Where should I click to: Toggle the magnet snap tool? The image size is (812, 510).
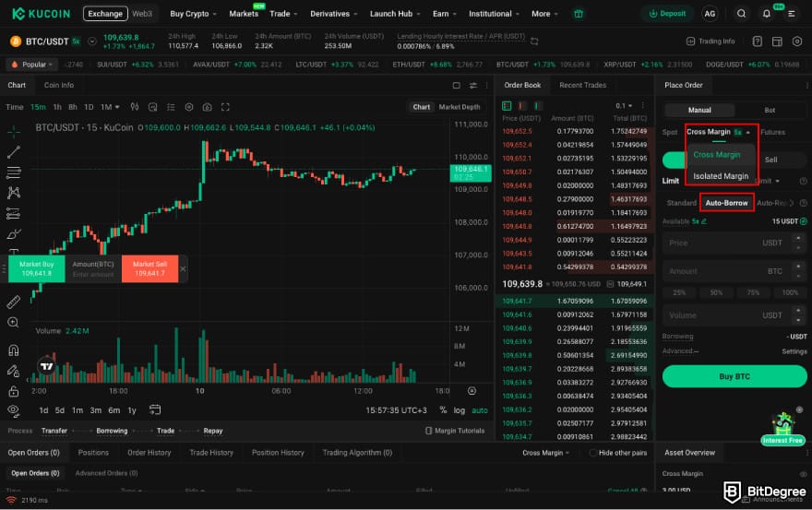[14, 350]
